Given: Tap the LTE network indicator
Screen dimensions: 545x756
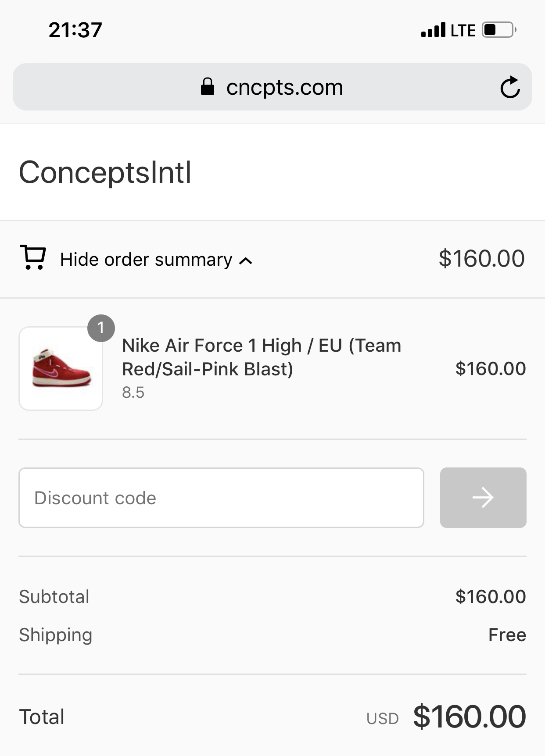Looking at the screenshot, I should tap(463, 31).
